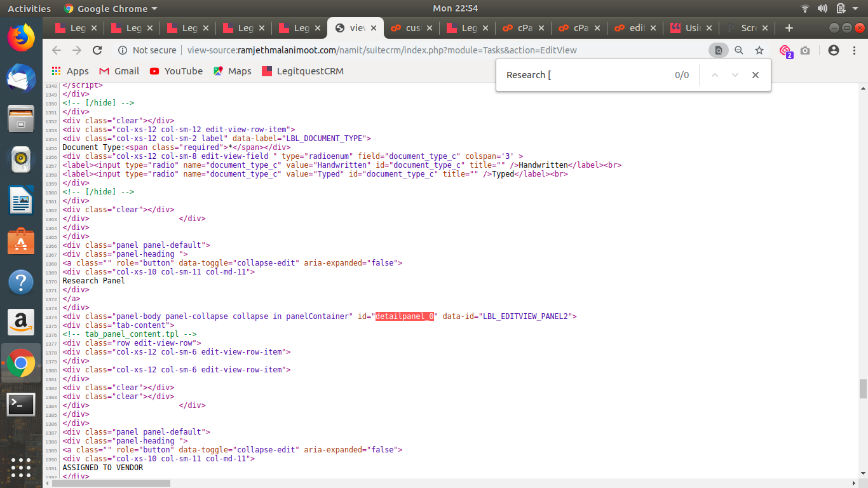Close the 'view' source tab
This screenshot has width=868, height=488.
click(374, 28)
